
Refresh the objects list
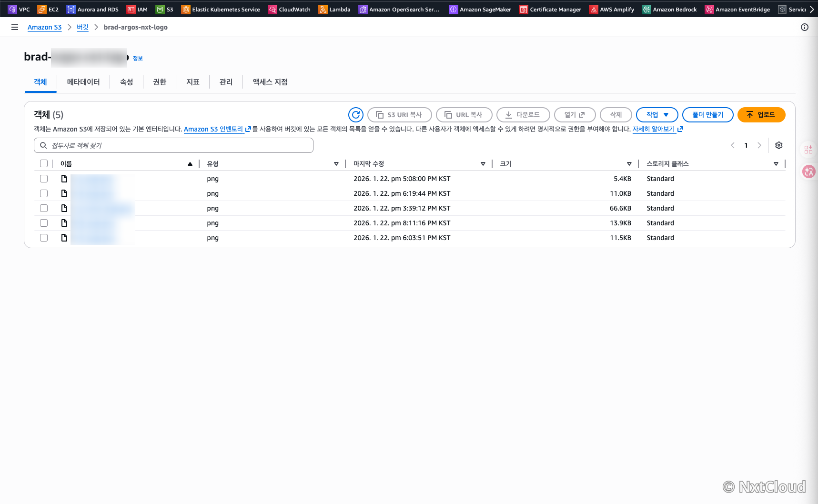click(356, 115)
